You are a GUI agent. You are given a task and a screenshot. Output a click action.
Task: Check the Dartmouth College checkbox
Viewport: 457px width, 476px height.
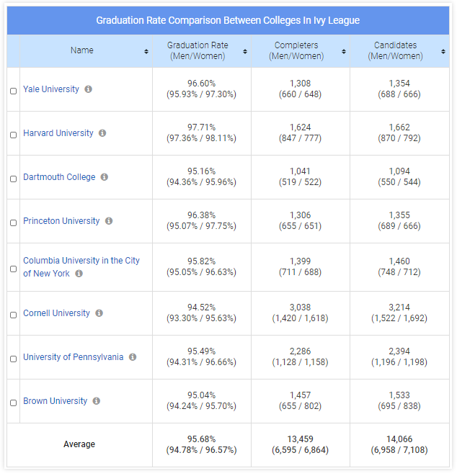[13, 179]
